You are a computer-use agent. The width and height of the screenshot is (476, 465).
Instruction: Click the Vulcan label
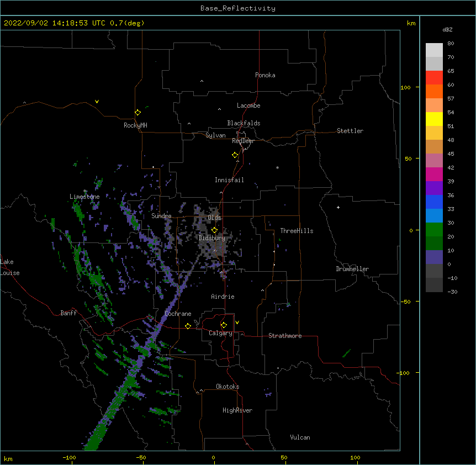[300, 437]
